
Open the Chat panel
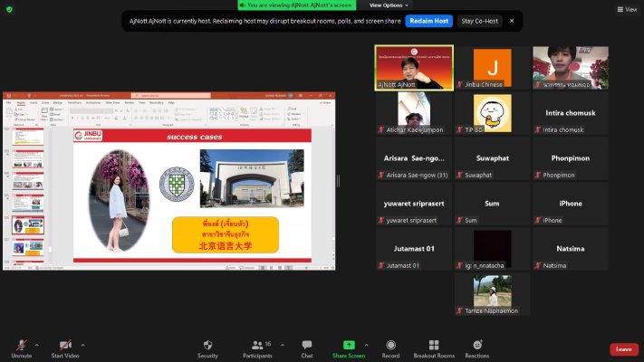point(307,347)
